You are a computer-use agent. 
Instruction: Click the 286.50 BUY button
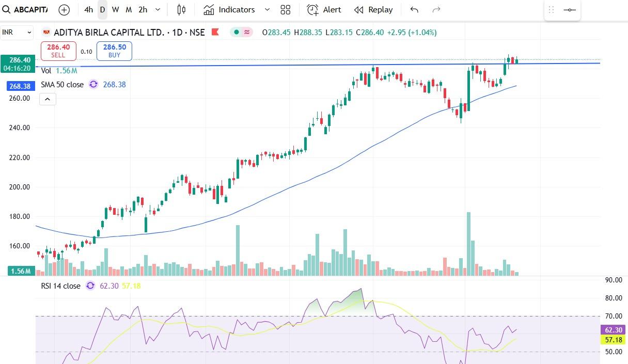114,51
